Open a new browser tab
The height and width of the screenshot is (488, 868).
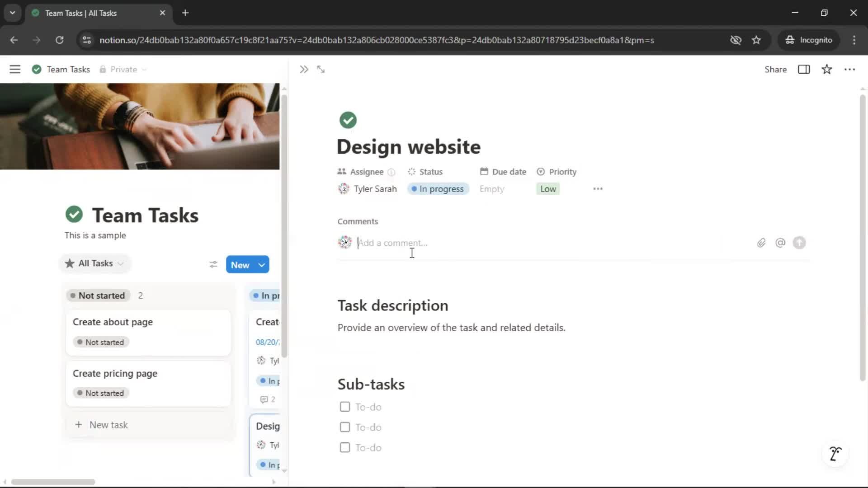pos(185,13)
